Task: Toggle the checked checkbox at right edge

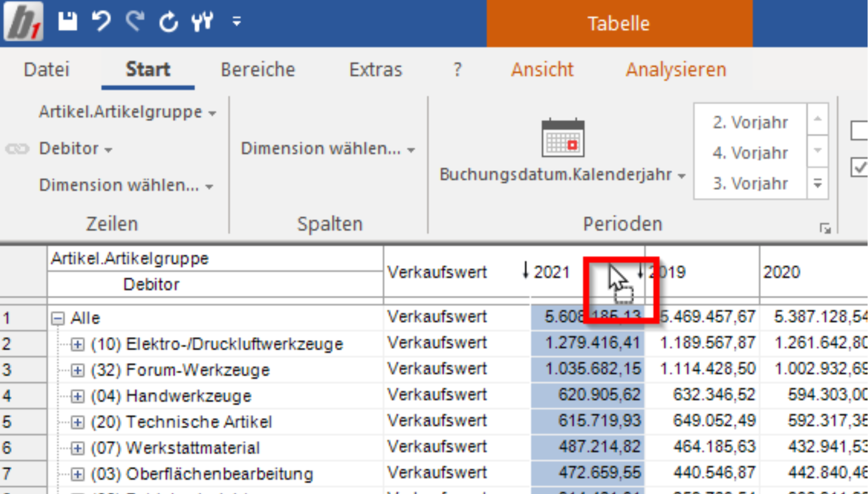Action: (x=860, y=167)
